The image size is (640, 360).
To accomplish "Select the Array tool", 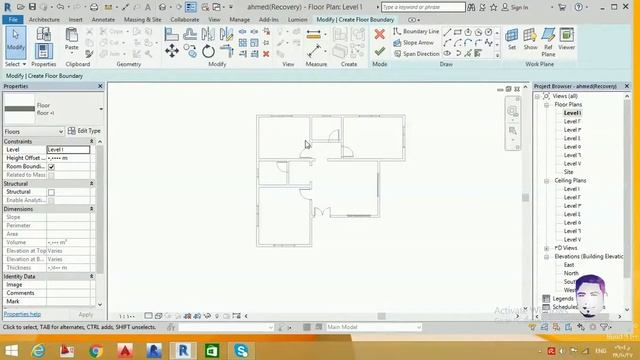I will tap(243, 42).
